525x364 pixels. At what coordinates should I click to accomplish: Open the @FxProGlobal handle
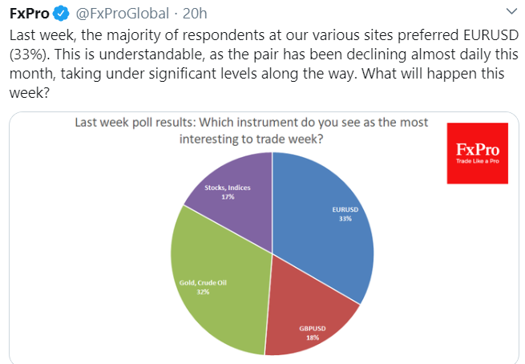tap(122, 14)
